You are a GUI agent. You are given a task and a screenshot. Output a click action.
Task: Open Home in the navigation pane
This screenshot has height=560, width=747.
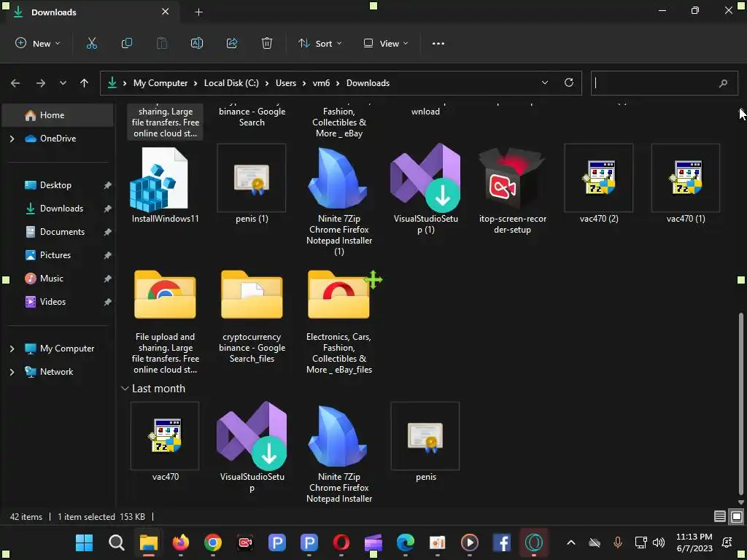tap(58, 115)
